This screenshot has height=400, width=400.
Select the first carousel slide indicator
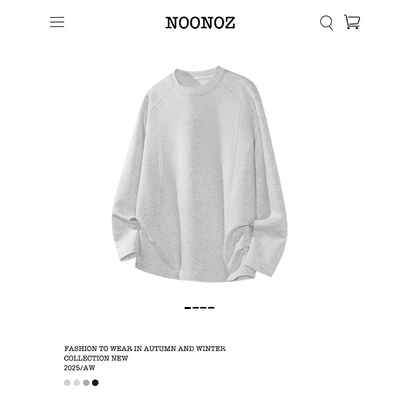(188, 308)
